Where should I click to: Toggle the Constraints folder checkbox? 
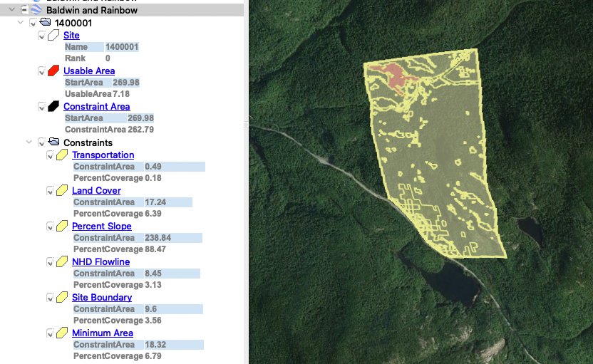(42, 142)
